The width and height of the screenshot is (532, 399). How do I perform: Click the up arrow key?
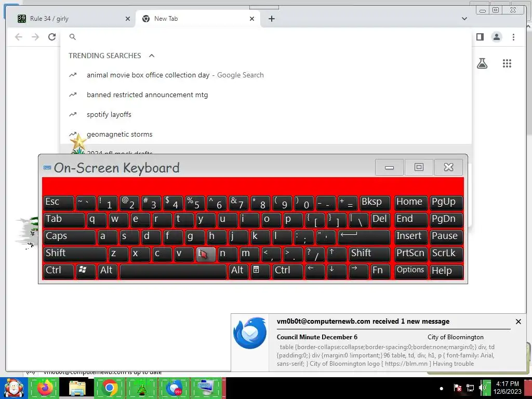[337, 254]
